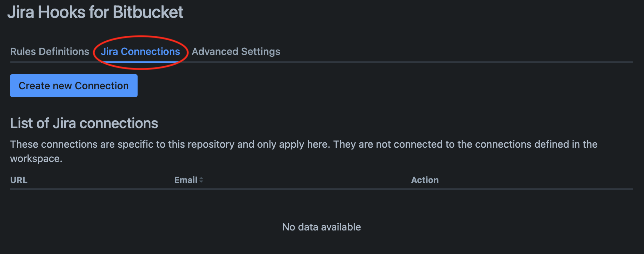Click the 'List of Jira connections' heading
This screenshot has height=254, width=644.
click(x=84, y=123)
